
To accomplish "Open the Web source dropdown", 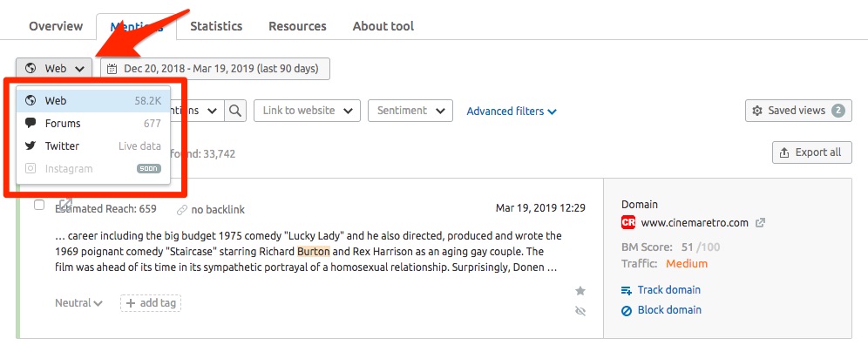I will [x=54, y=69].
